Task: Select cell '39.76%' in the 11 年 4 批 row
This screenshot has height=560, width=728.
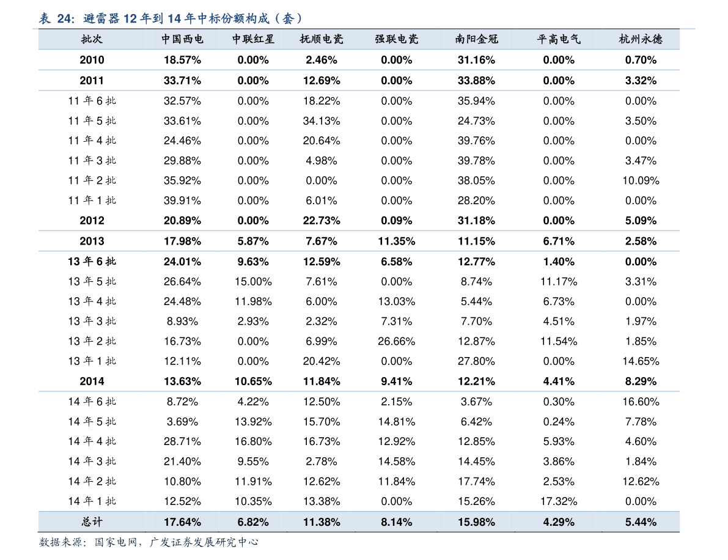Action: [x=476, y=141]
